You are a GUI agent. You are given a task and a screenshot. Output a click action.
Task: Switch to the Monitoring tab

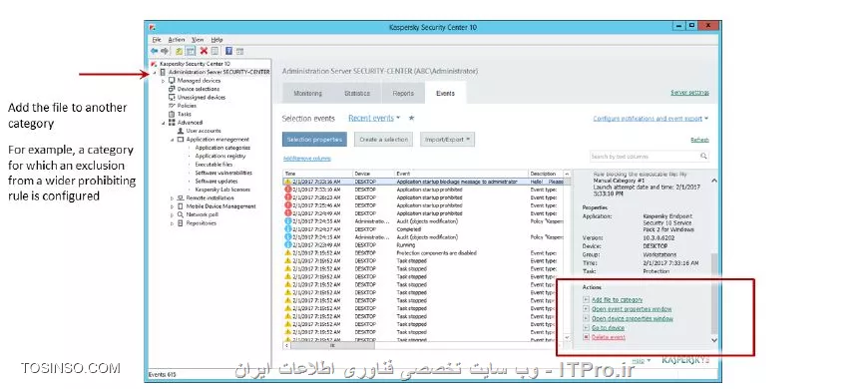307,93
